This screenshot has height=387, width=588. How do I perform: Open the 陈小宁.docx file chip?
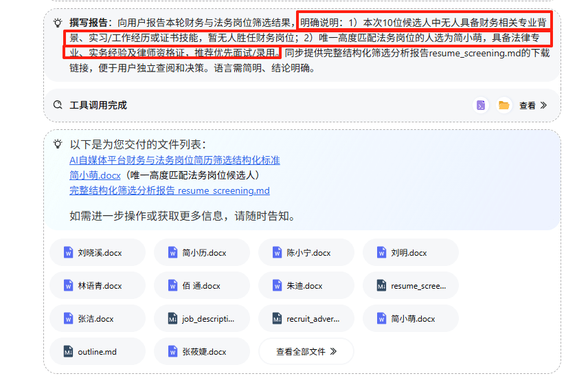[306, 253]
